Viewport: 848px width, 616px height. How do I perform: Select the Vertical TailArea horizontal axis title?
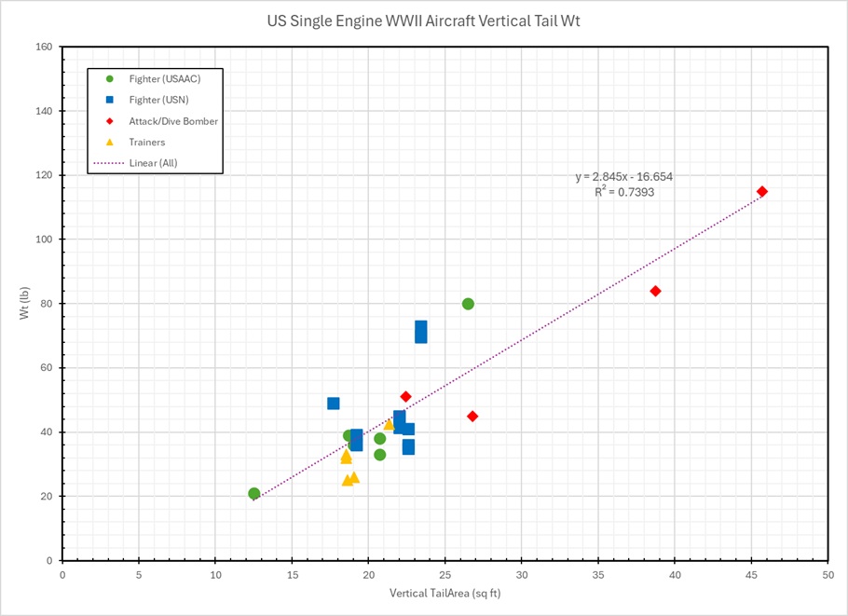tap(445, 593)
